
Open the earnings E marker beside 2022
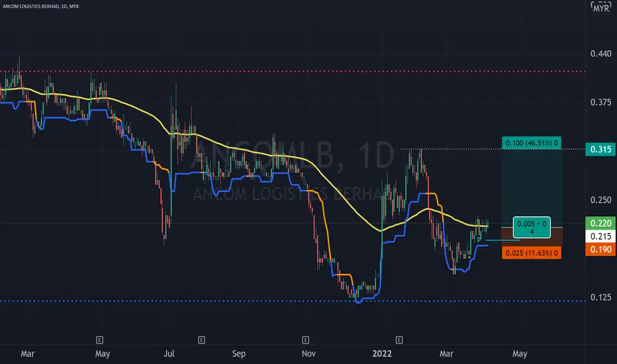(x=399, y=340)
